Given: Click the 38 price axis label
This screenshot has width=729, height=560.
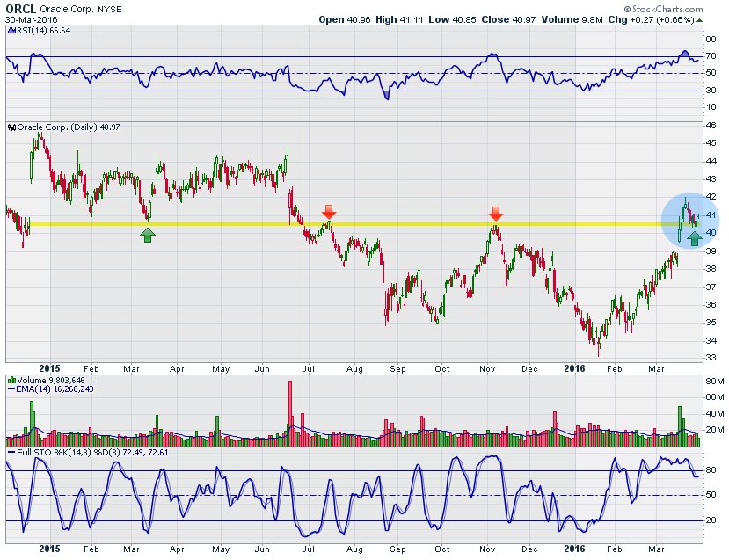Looking at the screenshot, I should point(711,269).
